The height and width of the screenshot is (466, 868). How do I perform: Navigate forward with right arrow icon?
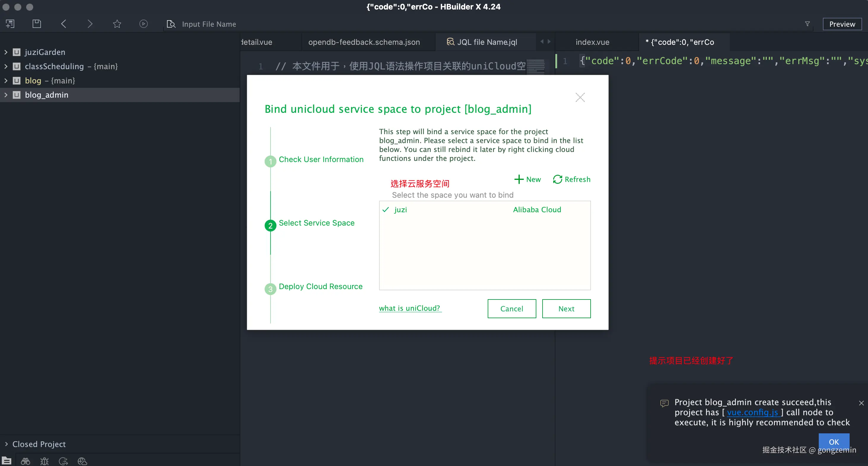point(90,24)
